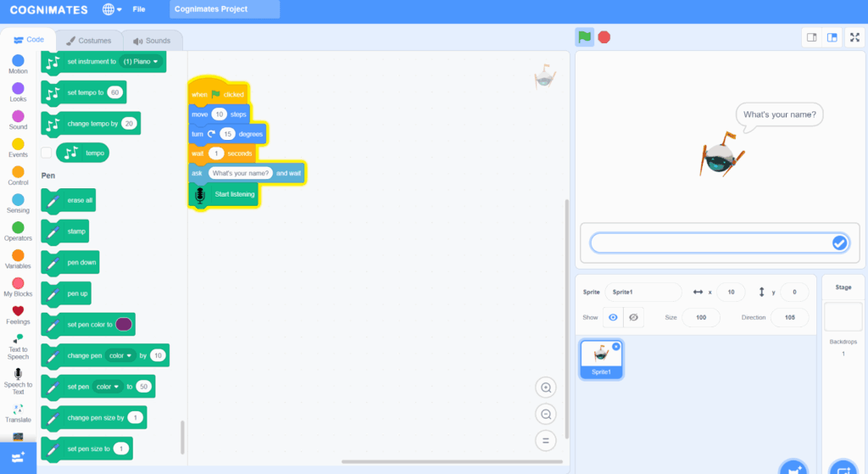Hide the sprite using crossed-eye icon
Image resolution: width=868 pixels, height=474 pixels.
633,317
